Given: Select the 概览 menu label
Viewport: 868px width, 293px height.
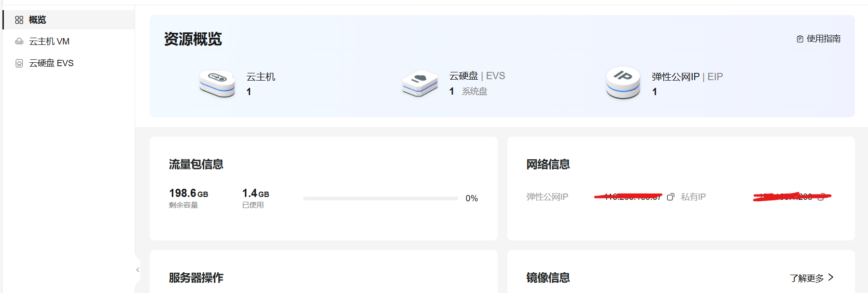Looking at the screenshot, I should [37, 20].
